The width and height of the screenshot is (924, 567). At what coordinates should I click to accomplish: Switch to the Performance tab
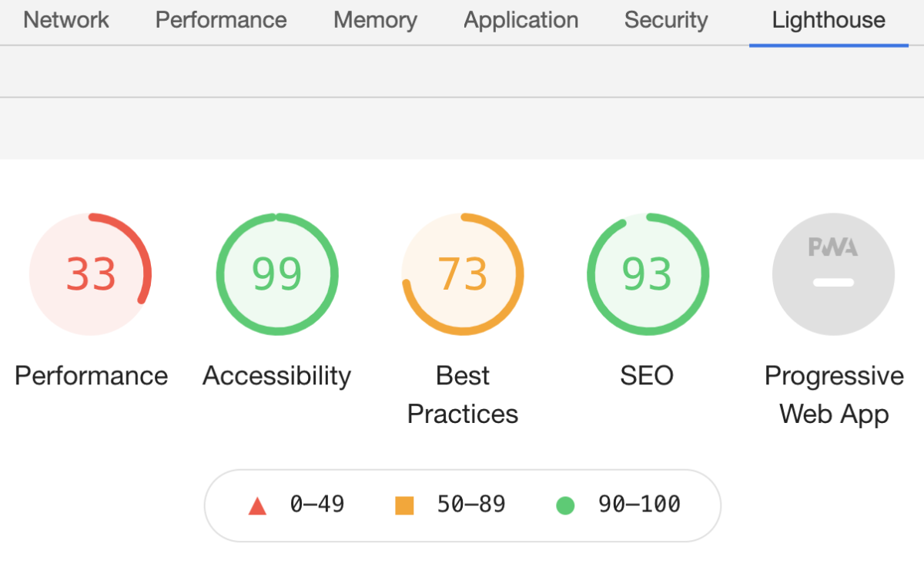[221, 20]
